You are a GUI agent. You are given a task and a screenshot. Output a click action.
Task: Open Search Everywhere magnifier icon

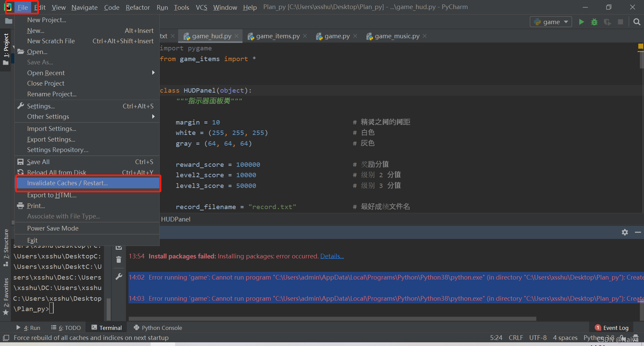[x=637, y=22]
